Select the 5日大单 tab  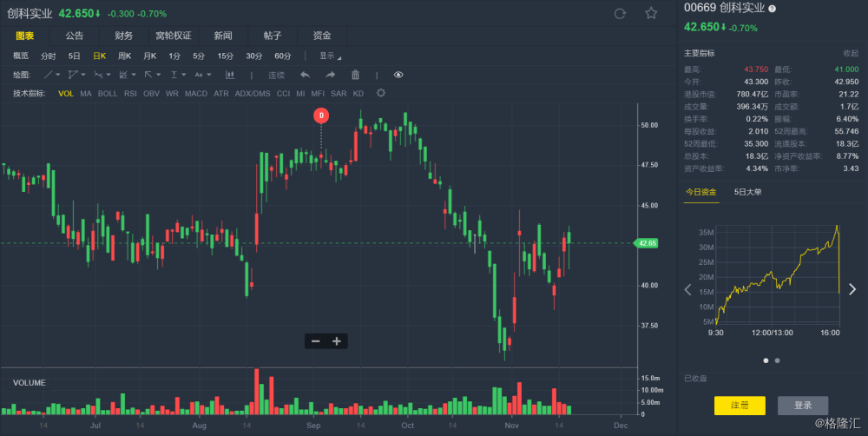coord(747,192)
